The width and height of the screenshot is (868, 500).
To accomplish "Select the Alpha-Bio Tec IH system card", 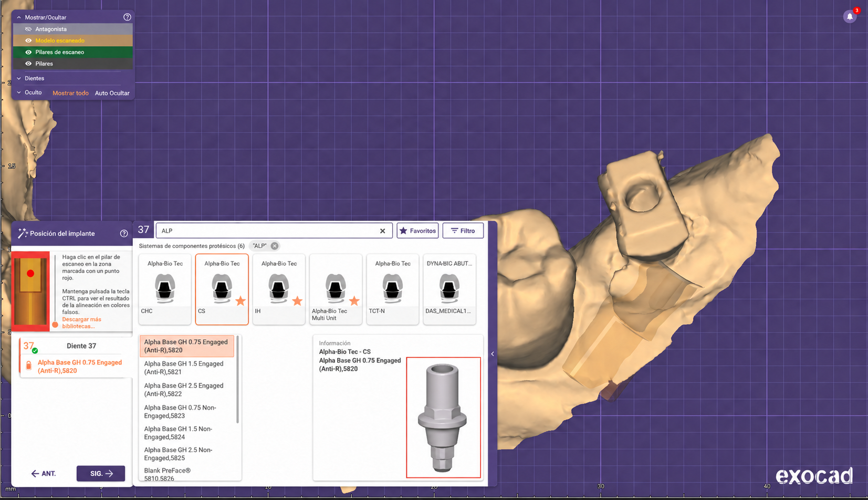I will [279, 289].
